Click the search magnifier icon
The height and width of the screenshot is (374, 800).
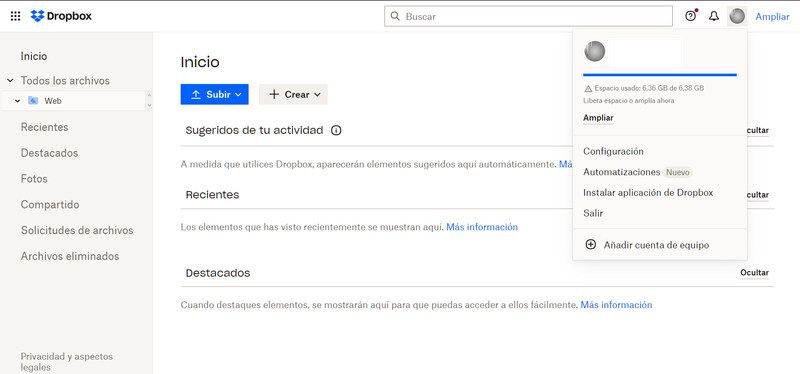(395, 16)
